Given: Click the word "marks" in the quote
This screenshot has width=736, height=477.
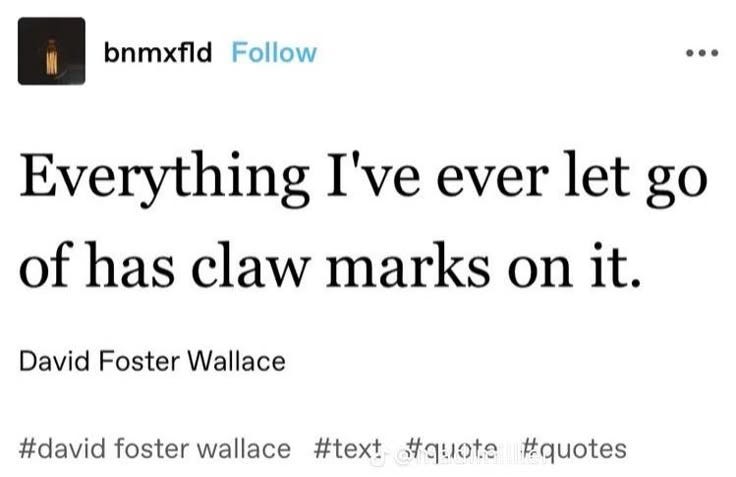Looking at the screenshot, I should [x=408, y=266].
